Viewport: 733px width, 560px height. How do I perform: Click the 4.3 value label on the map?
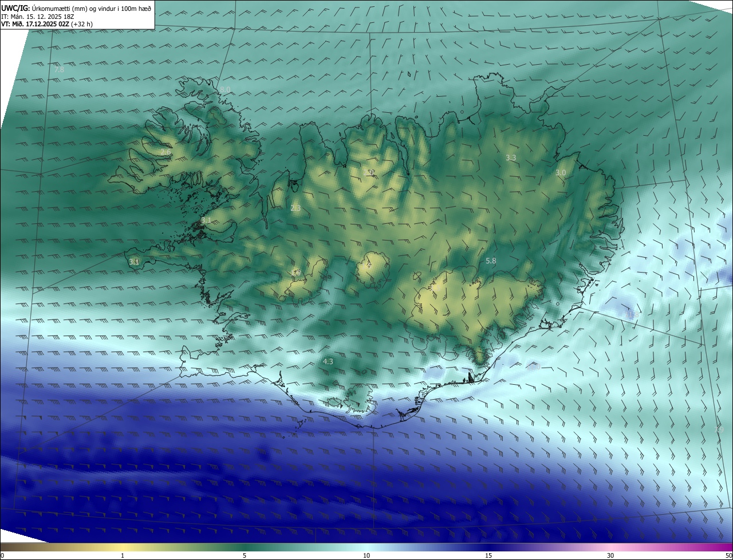pyautogui.click(x=328, y=361)
